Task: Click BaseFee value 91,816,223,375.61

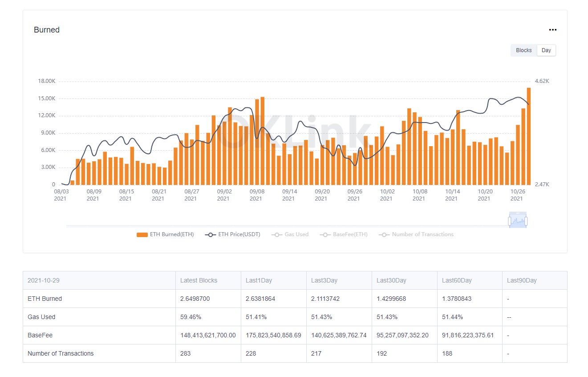Action: [468, 335]
